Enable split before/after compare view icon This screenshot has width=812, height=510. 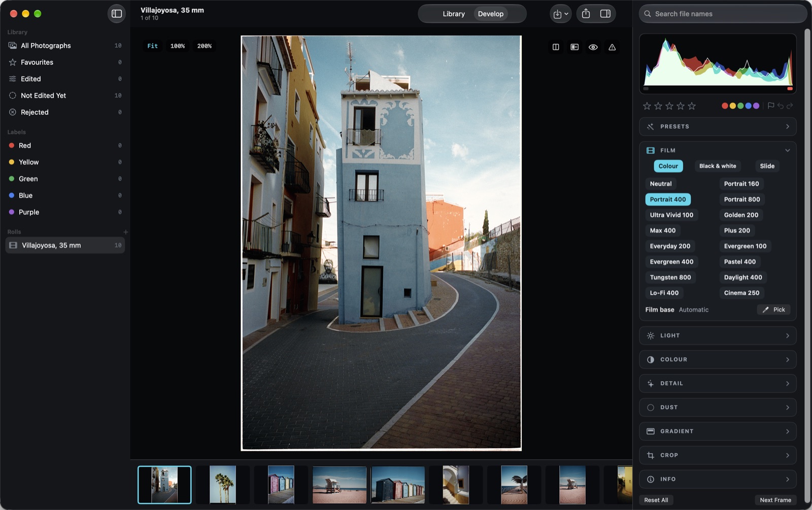[x=556, y=47]
